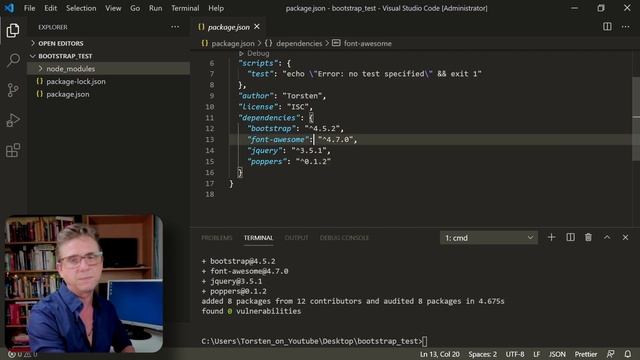
Task: Open the Search view in the activity bar
Action: point(13,60)
